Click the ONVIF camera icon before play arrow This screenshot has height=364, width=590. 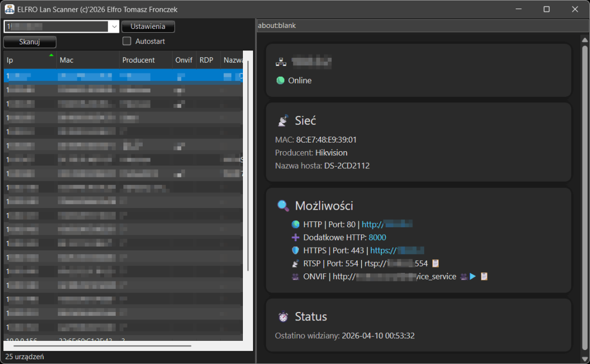pyautogui.click(x=463, y=277)
